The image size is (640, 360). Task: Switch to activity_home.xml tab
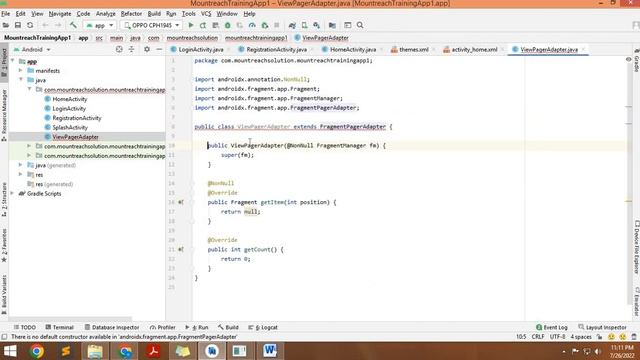tap(470, 49)
